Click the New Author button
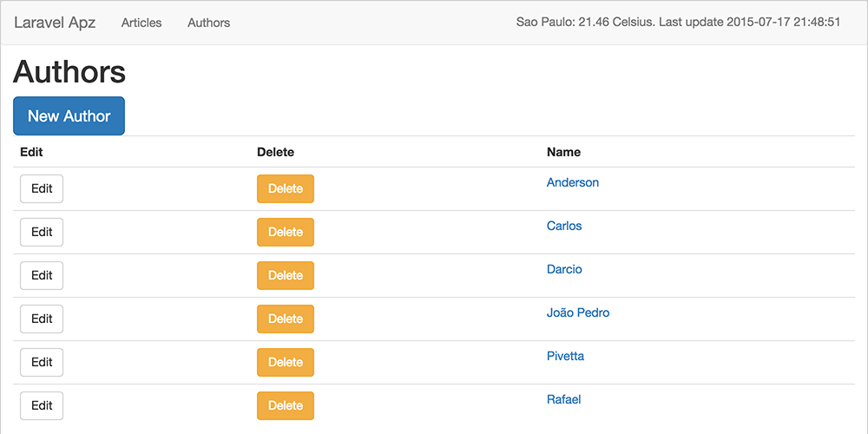This screenshot has width=868, height=434. 69,116
